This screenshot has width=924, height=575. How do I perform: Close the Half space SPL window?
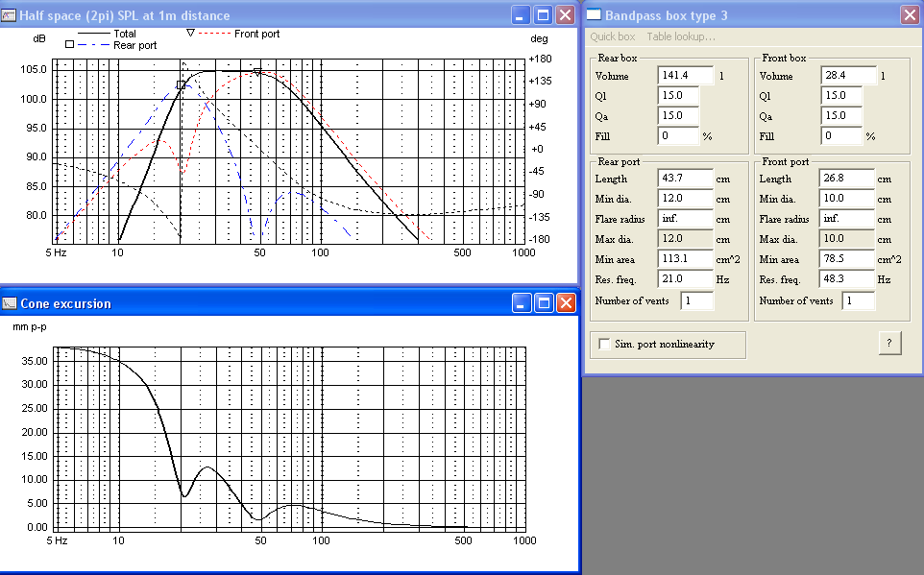click(x=565, y=14)
